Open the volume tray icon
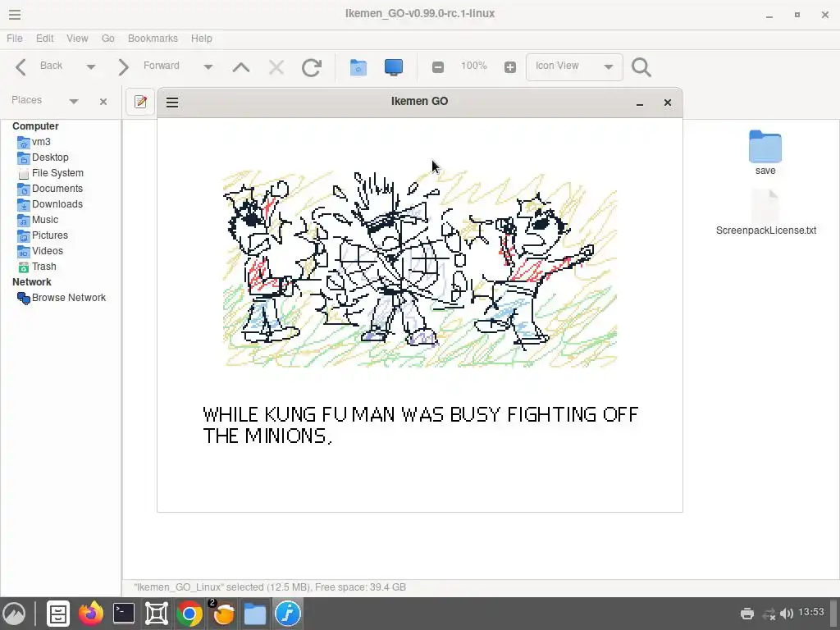 click(x=787, y=614)
